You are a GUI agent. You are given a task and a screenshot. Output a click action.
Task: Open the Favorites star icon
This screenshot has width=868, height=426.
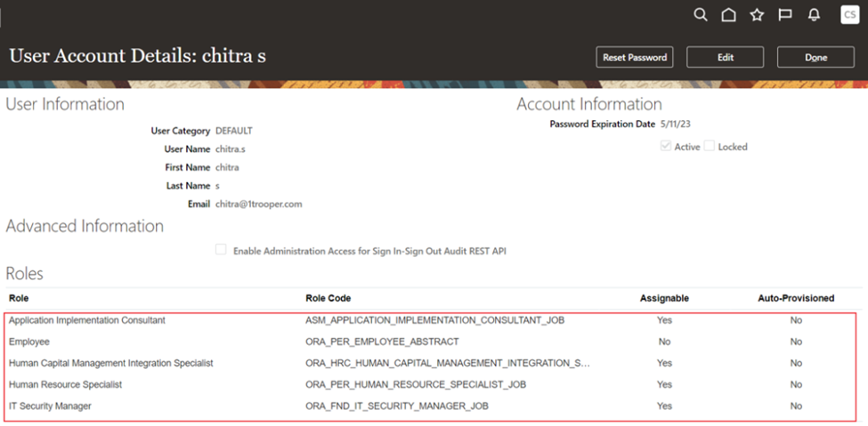[x=757, y=15]
